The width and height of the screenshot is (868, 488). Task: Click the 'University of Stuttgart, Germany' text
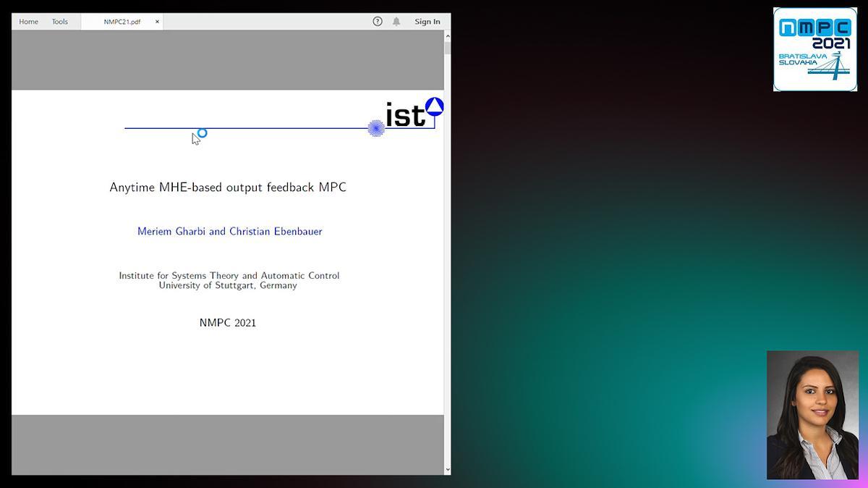(x=228, y=286)
